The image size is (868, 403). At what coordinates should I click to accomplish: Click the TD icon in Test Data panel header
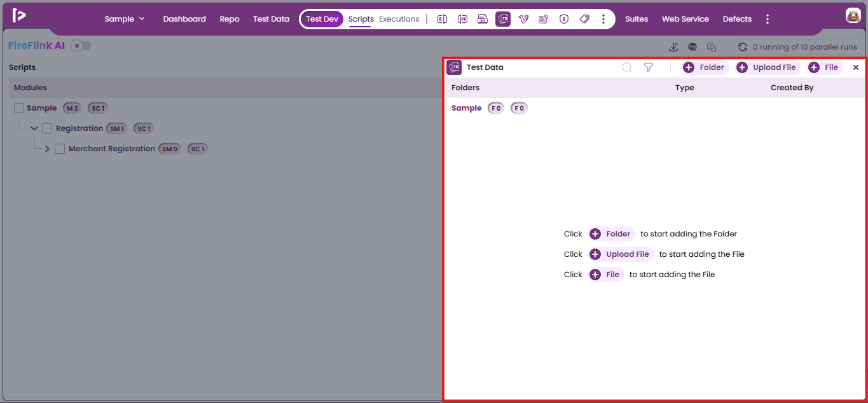tap(454, 67)
